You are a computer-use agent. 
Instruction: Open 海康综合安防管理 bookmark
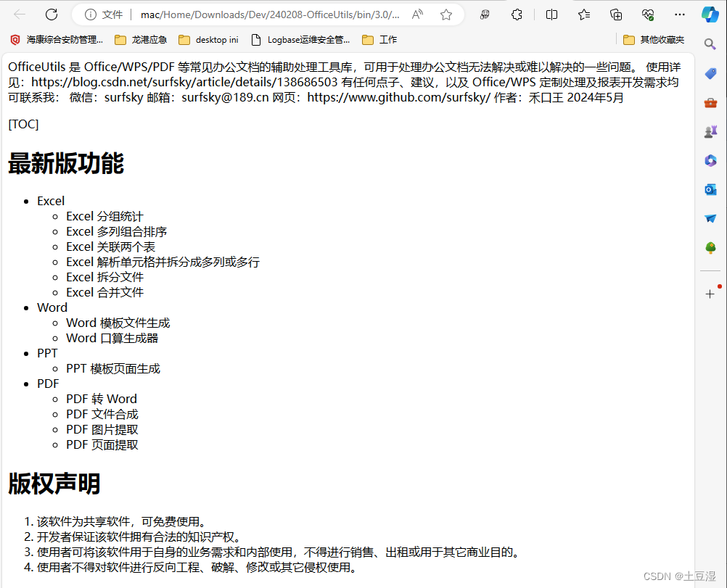tap(56, 40)
